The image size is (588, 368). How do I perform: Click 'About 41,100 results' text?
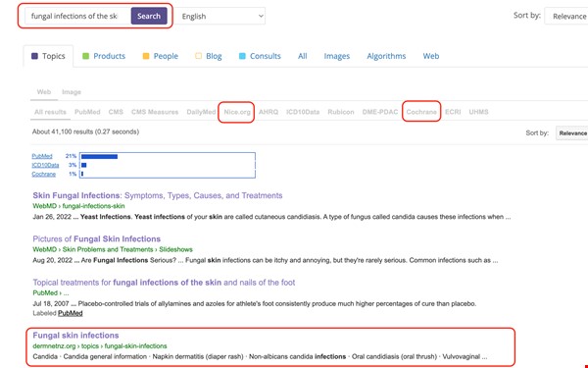[85, 131]
